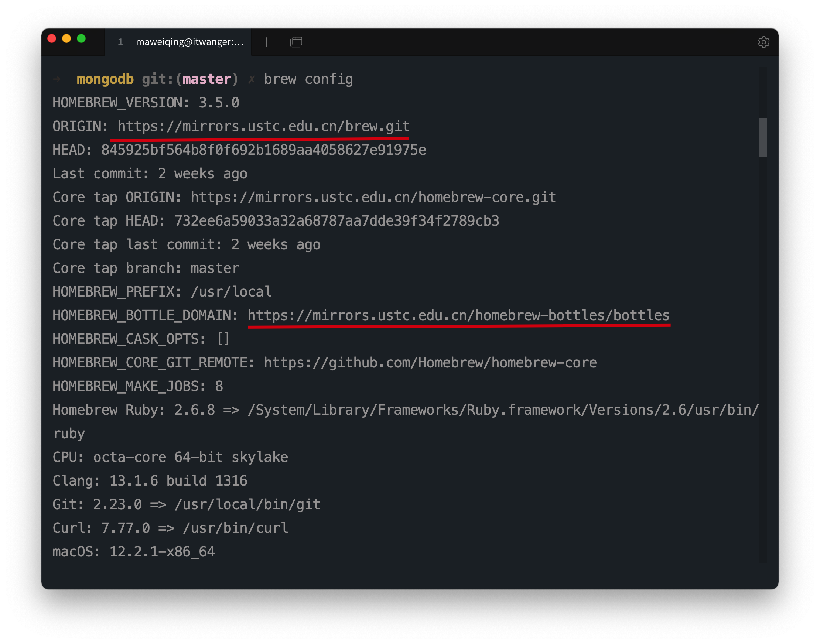
Task: Click the Core tap HEAD hash 732ee6a
Action: pos(336,221)
